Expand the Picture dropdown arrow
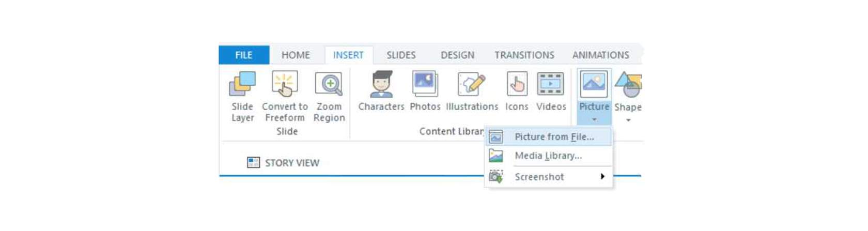This screenshot has height=231, width=868. [594, 120]
